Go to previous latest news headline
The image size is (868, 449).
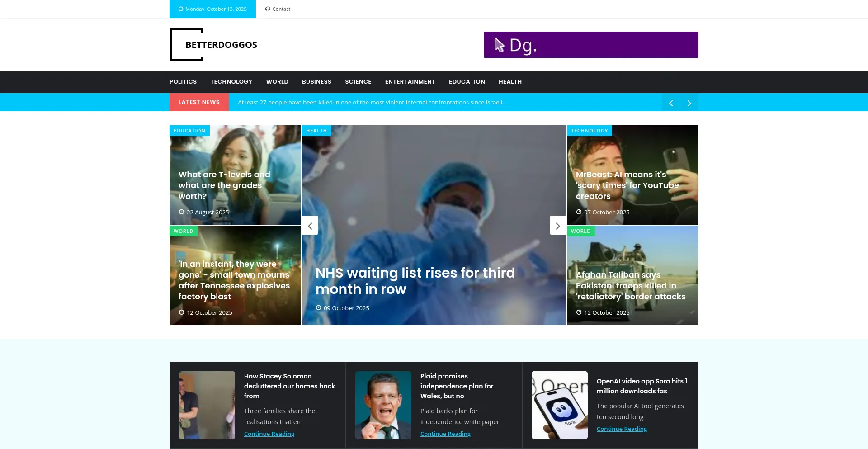pyautogui.click(x=671, y=103)
